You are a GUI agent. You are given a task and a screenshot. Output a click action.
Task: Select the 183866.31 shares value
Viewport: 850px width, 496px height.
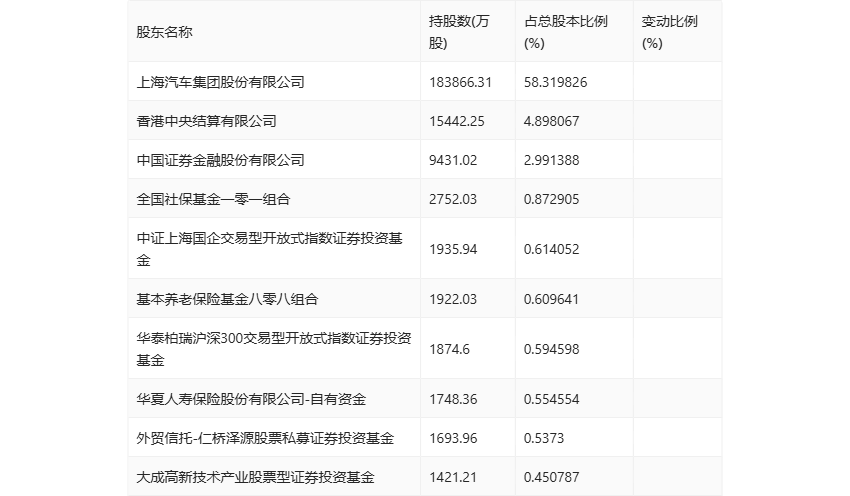[460, 82]
